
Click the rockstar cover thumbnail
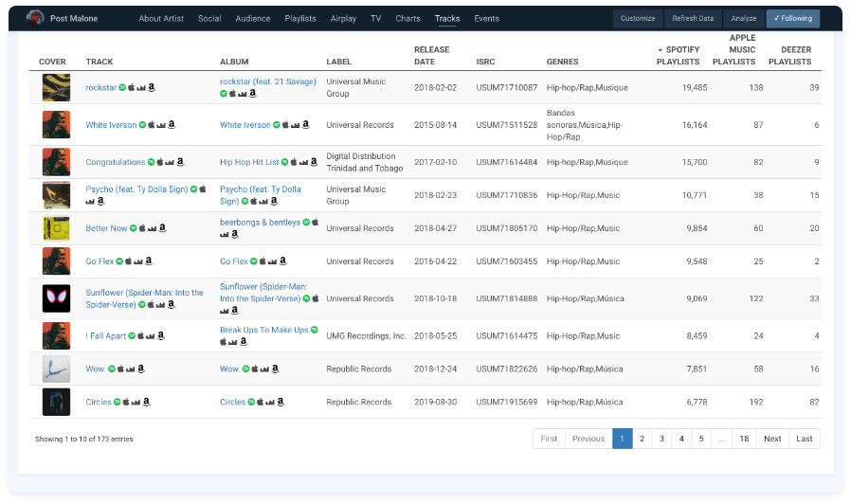pos(57,87)
